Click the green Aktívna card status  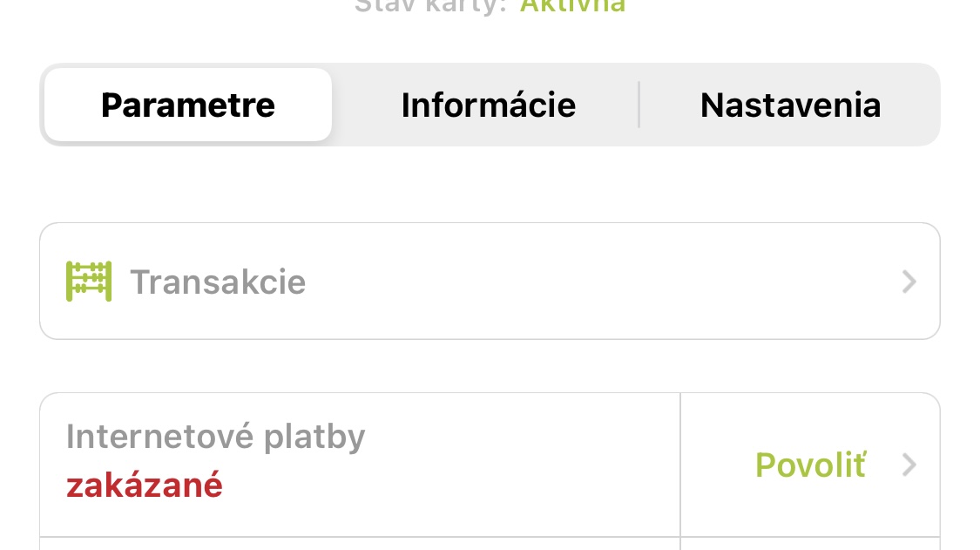pyautogui.click(x=572, y=5)
